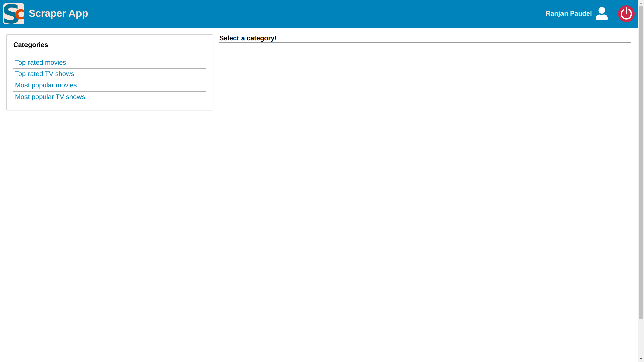Open the user profile avatar icon
This screenshot has height=362, width=644.
602,14
